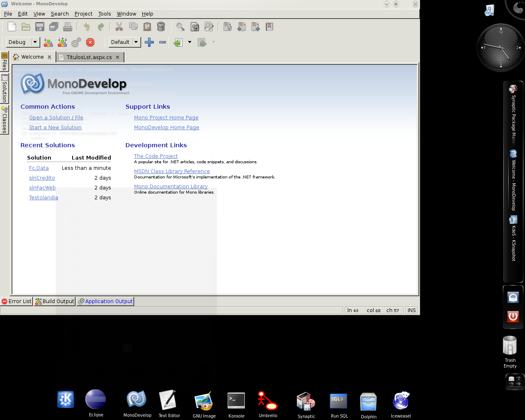The image size is (525, 420).
Task: Click the red Stop icon
Action: pyautogui.click(x=90, y=42)
